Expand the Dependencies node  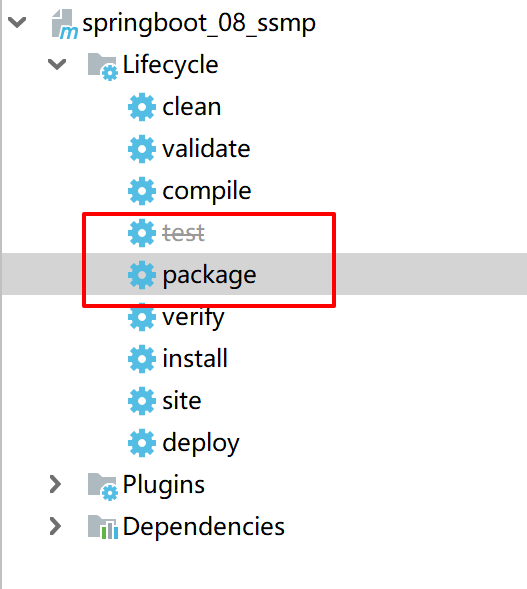pyautogui.click(x=55, y=527)
